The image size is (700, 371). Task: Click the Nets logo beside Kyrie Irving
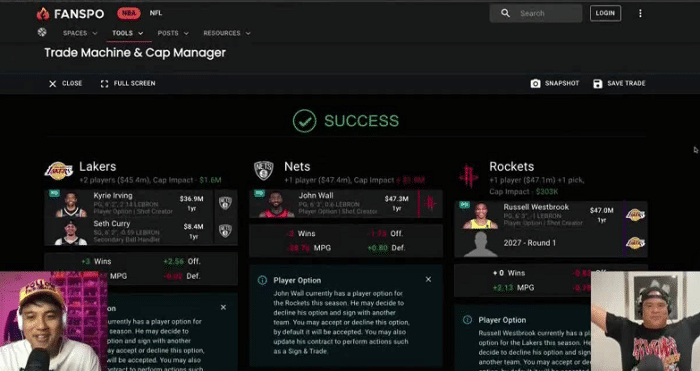pyautogui.click(x=225, y=203)
